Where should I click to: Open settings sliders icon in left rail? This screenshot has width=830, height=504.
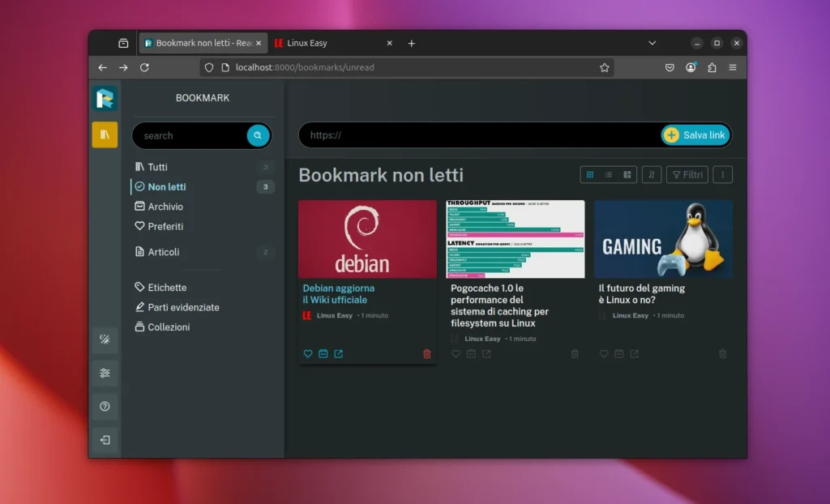pyautogui.click(x=105, y=374)
